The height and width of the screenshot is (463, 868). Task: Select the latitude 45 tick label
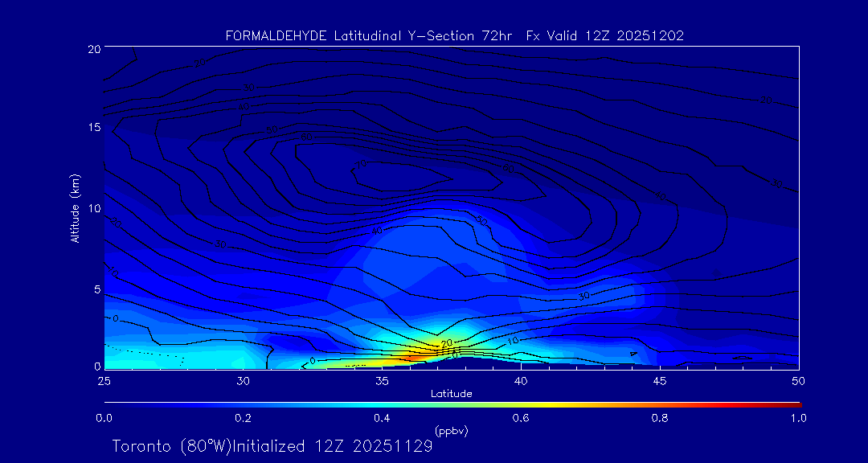(660, 380)
